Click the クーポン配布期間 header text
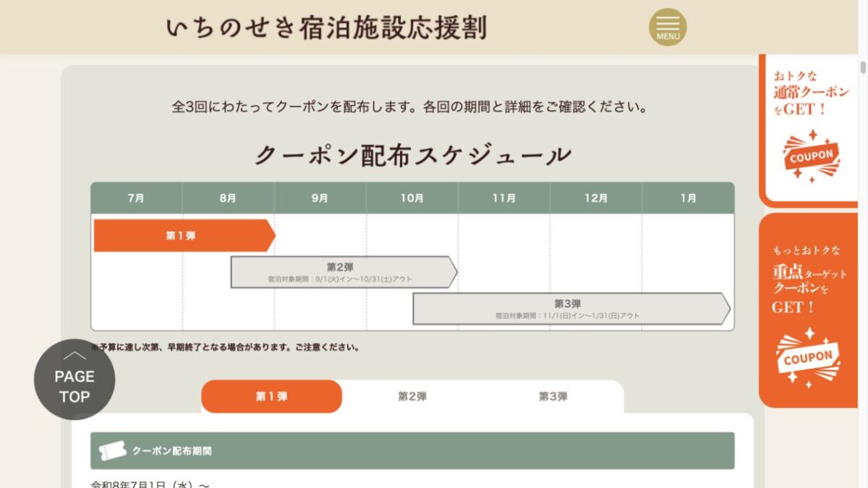The width and height of the screenshot is (868, 488). [x=171, y=451]
